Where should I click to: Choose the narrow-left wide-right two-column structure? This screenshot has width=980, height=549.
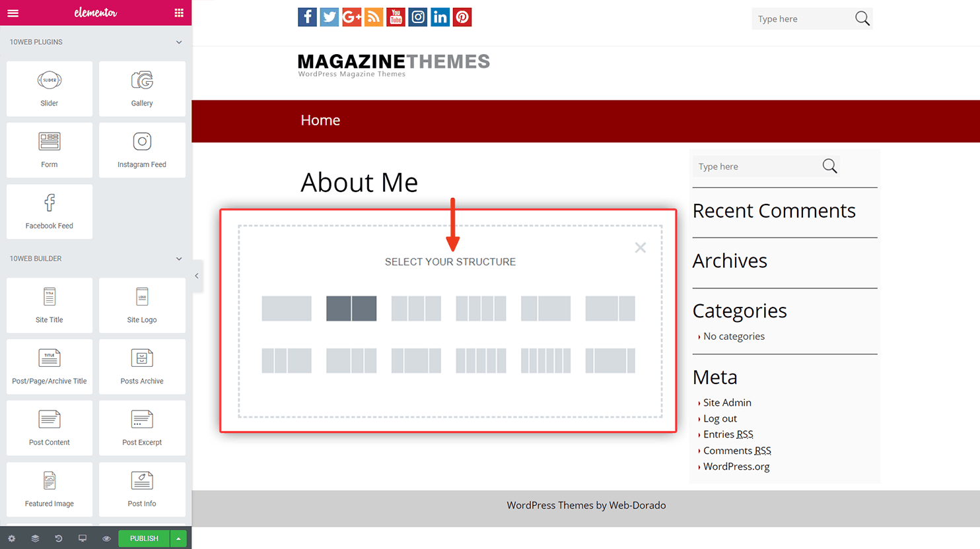pos(545,308)
